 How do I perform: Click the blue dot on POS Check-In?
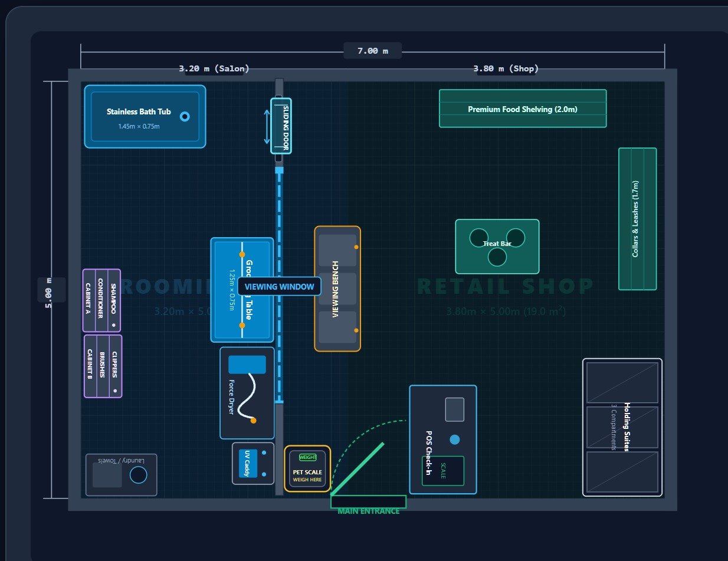point(454,439)
